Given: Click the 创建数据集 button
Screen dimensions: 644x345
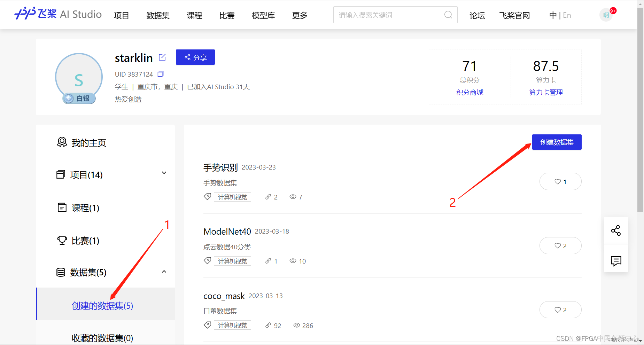Looking at the screenshot, I should [557, 142].
